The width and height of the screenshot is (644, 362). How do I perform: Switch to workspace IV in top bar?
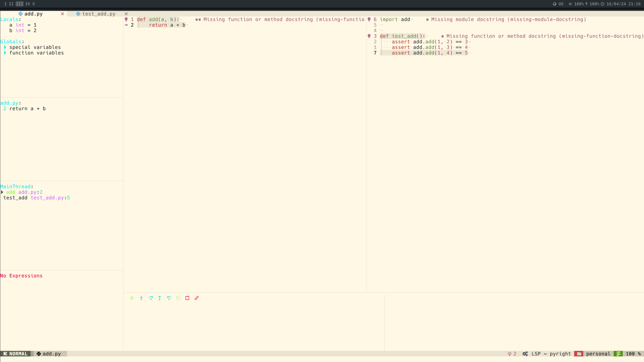click(28, 4)
